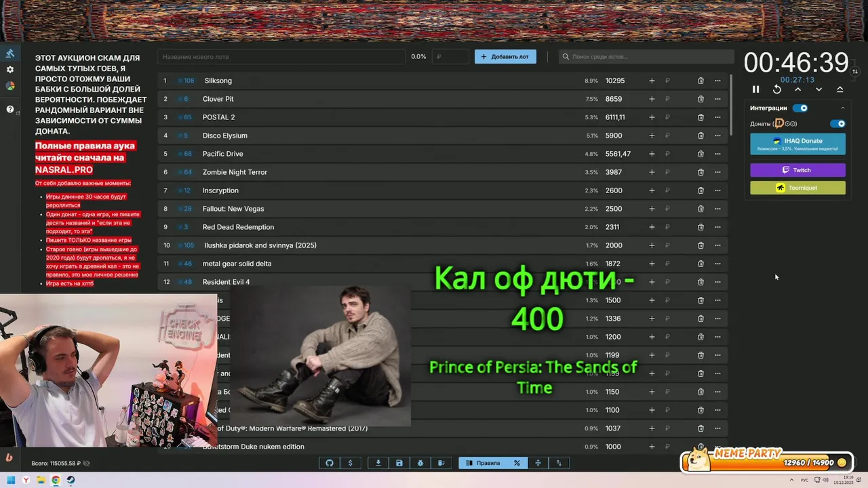Screen dimensions: 868x488
Task: Add amount to Disco Elysium with plus
Action: click(652, 136)
